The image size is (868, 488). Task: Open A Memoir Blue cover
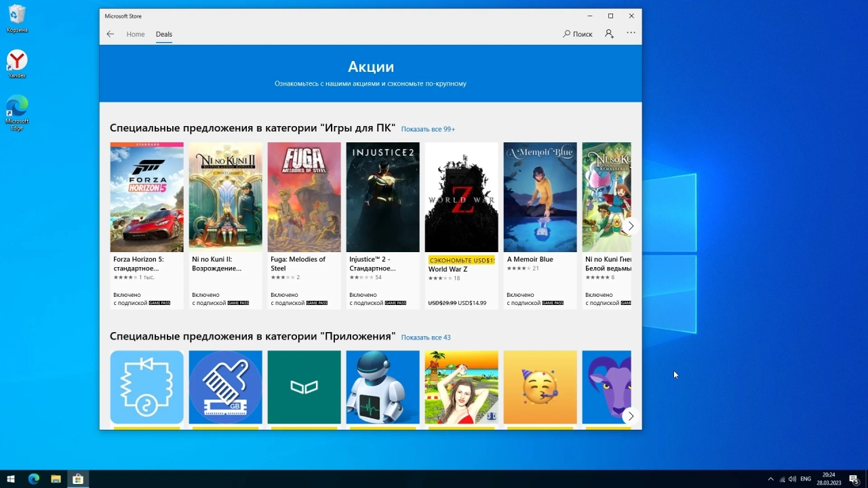[x=540, y=197]
